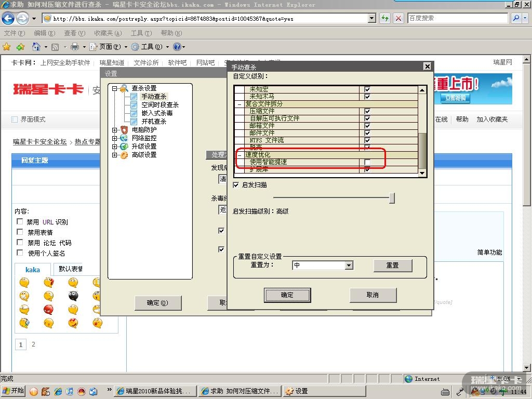Collapse 查杀设置 tree node
This screenshot has height=399, width=532.
point(114,88)
